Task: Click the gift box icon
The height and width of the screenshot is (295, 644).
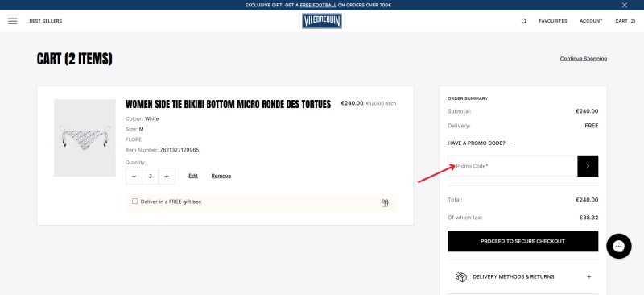Action: [x=385, y=203]
